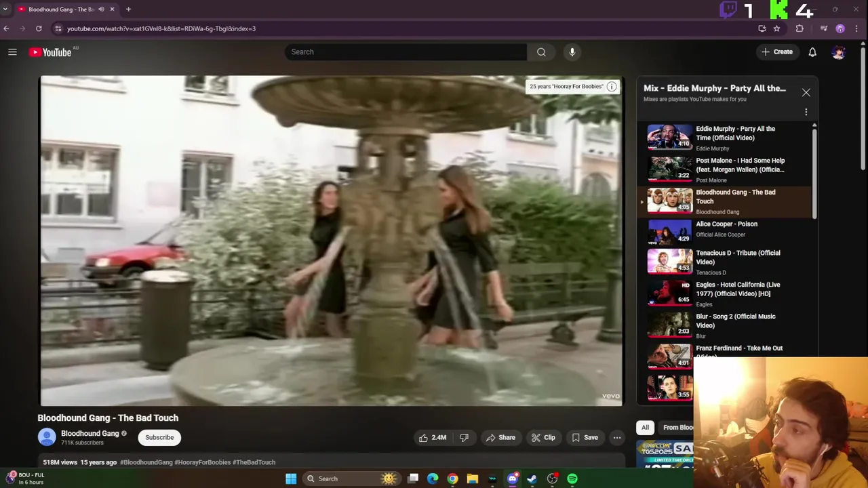The height and width of the screenshot is (488, 868).
Task: Open the Windows Start menu
Action: 291,479
